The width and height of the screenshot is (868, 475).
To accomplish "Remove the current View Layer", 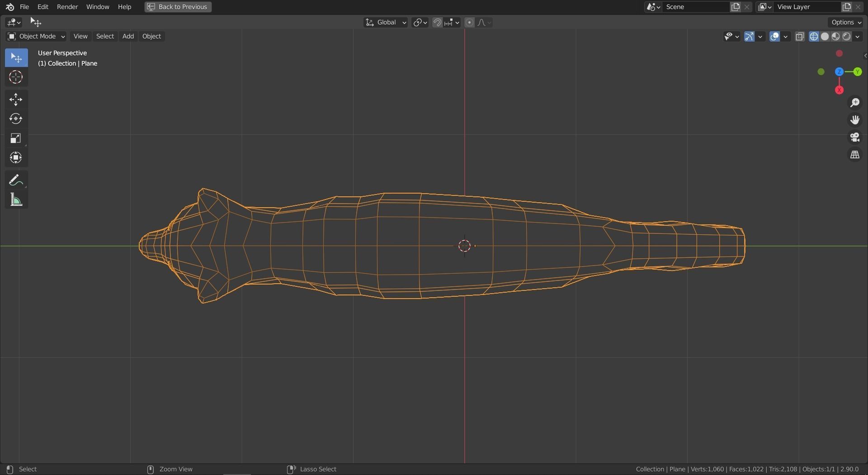I will 858,7.
